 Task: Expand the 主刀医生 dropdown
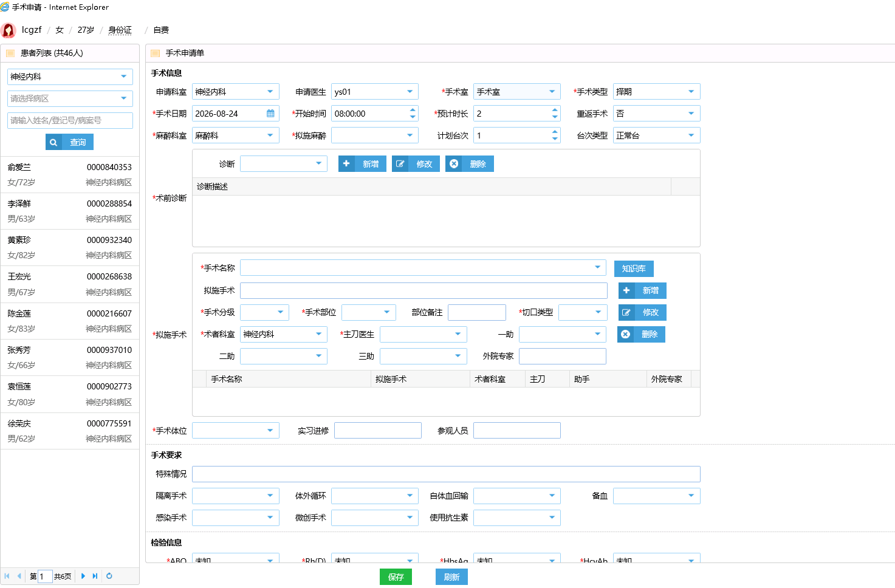click(x=458, y=334)
